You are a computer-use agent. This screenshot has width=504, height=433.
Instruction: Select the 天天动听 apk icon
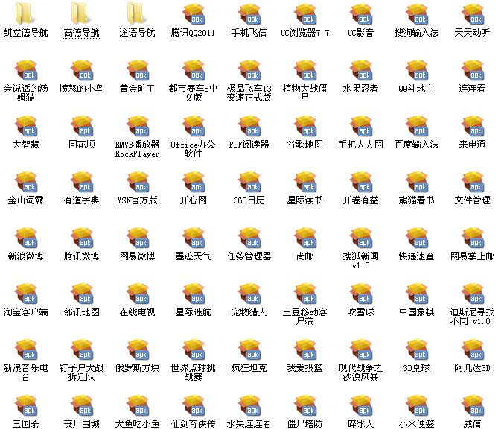click(473, 14)
